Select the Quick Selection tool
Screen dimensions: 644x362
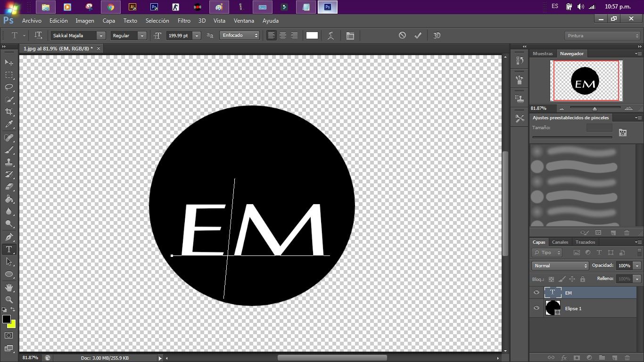(9, 99)
